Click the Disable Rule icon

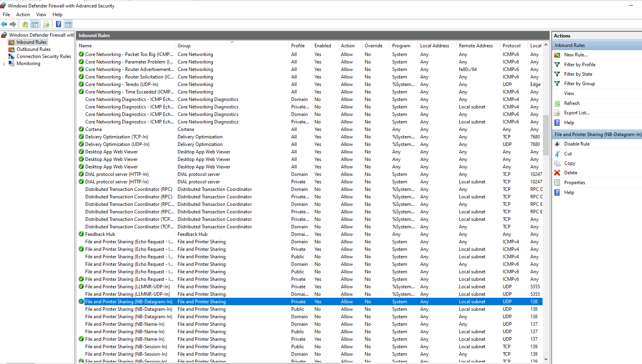pos(557,144)
